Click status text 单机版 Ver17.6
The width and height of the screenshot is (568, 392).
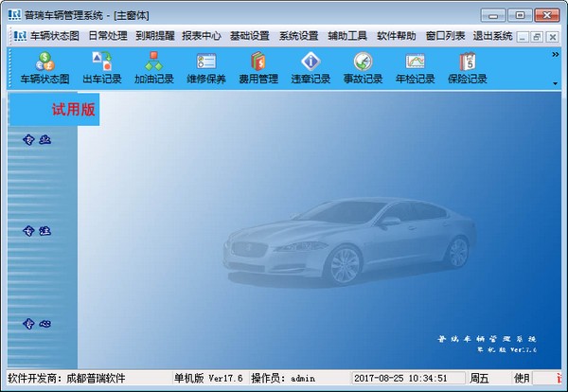[x=208, y=378]
